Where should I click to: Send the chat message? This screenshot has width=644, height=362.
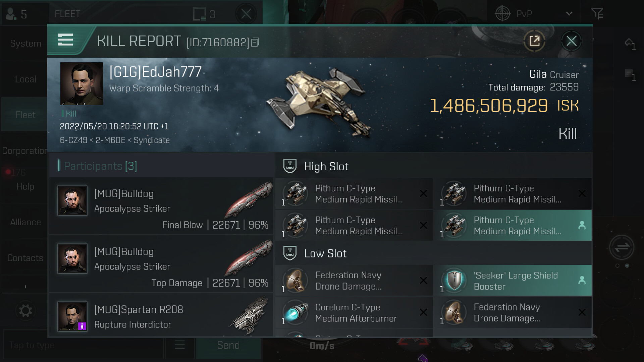click(228, 345)
